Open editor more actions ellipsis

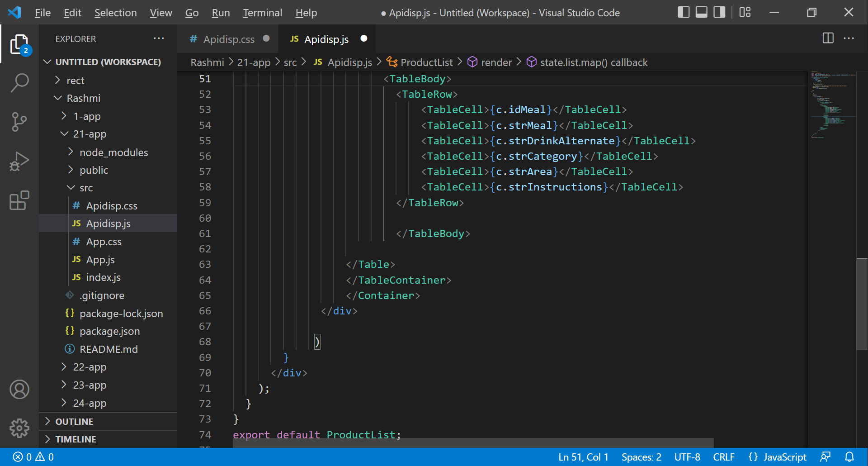click(x=849, y=38)
